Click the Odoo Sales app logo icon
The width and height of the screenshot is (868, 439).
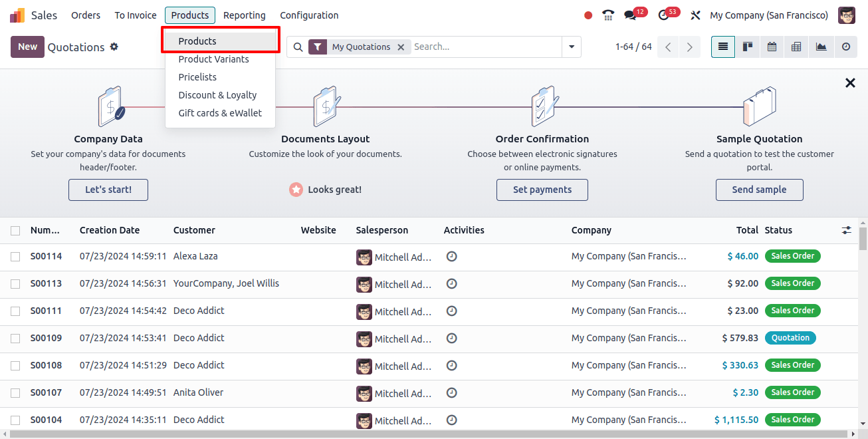17,15
